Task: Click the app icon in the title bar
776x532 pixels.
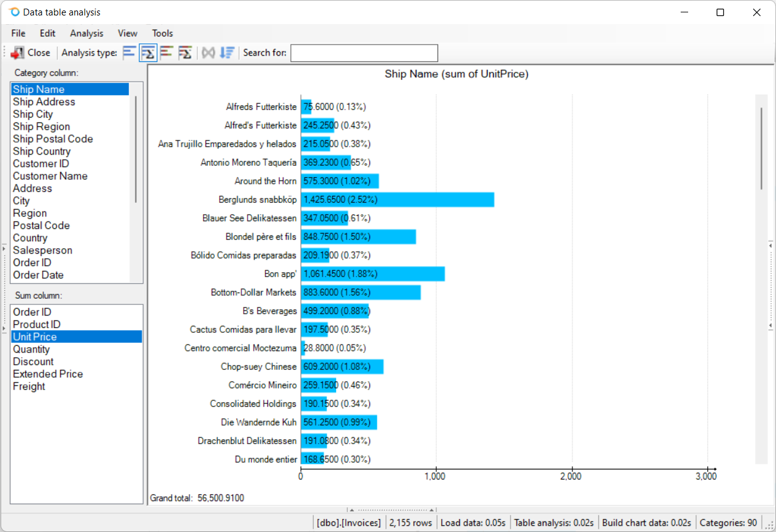Action: pos(14,12)
